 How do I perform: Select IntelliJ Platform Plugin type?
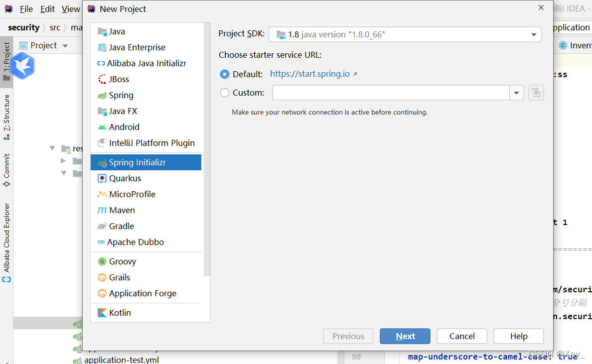point(146,143)
